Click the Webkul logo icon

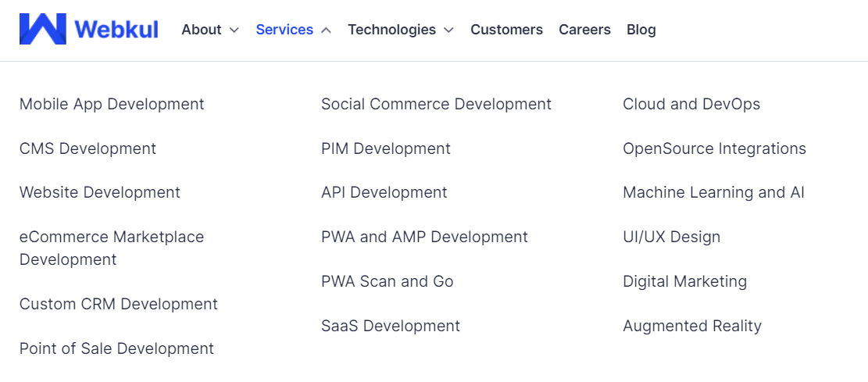[x=43, y=29]
